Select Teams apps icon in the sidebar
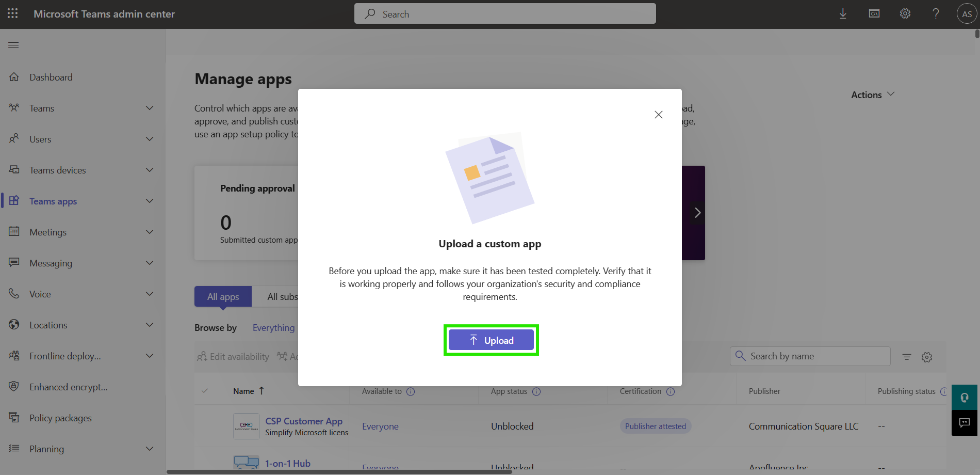980x475 pixels. coord(14,201)
